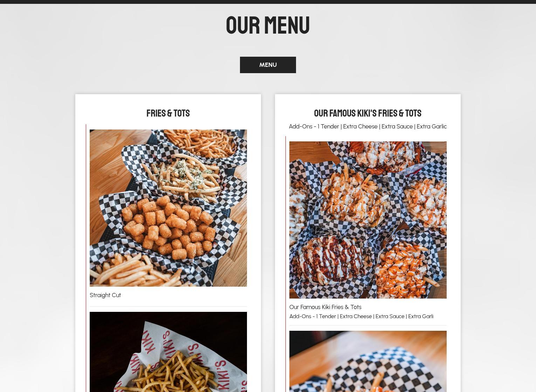Click the Straight Cut item label
The image size is (536, 392).
coord(105,295)
